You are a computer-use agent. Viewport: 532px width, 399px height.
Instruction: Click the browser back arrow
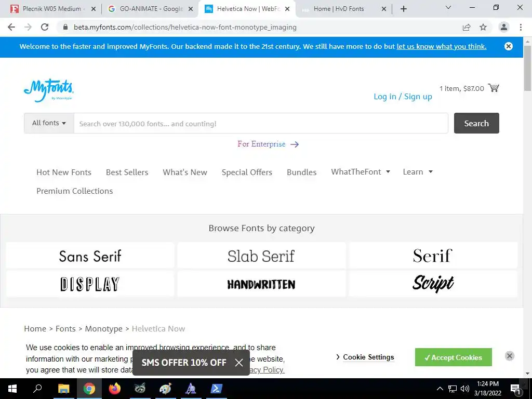(11, 27)
